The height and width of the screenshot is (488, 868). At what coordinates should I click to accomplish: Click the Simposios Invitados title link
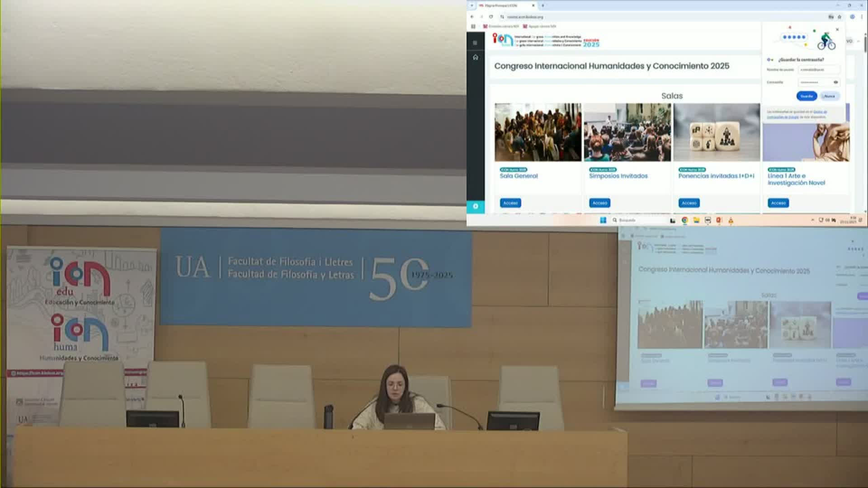[618, 176]
